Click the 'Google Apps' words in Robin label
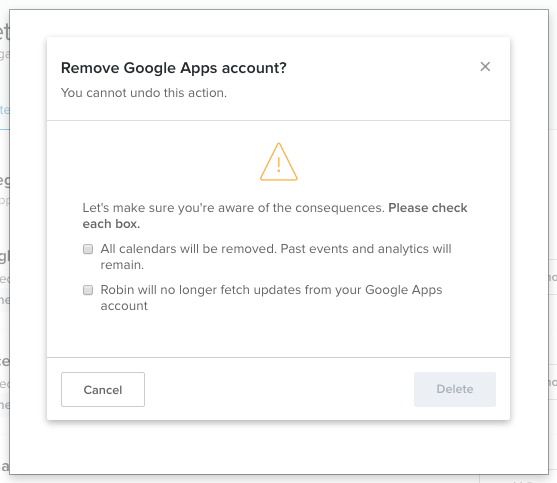This screenshot has height=483, width=557. [x=404, y=290]
